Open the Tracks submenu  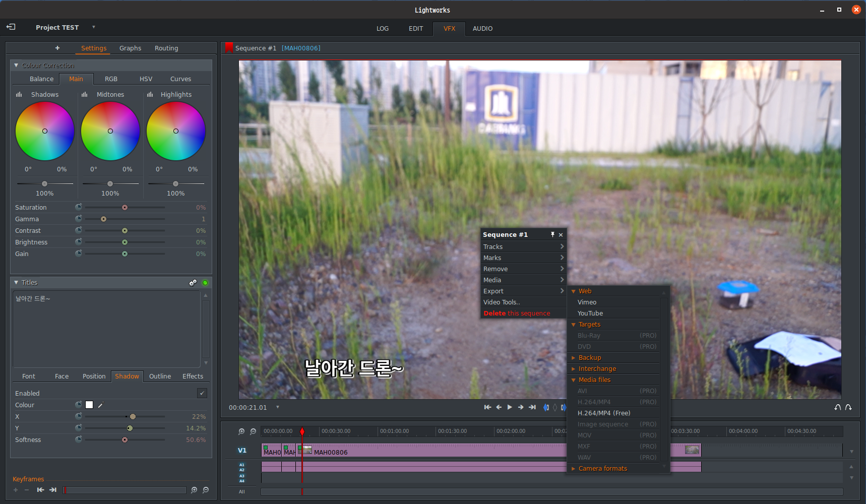[523, 246]
